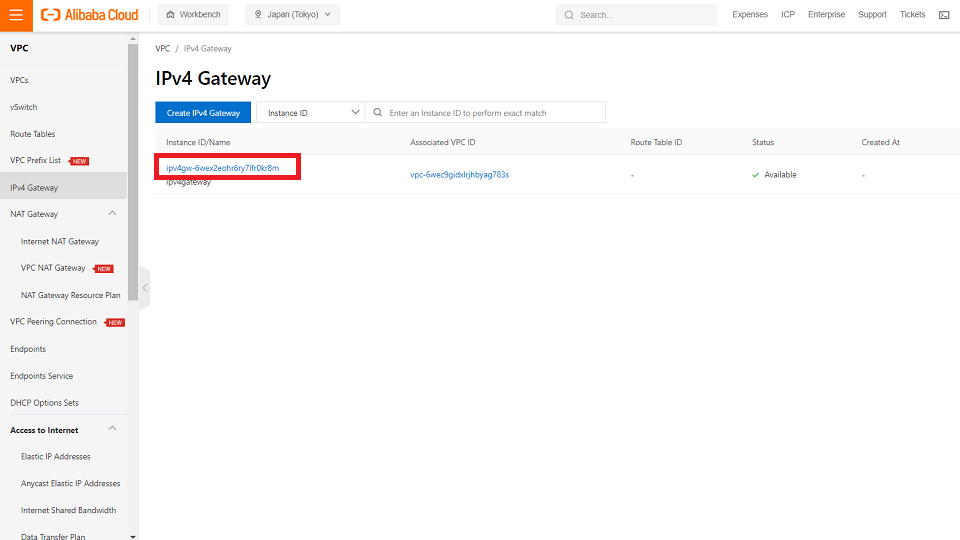
Task: Collapse the sidebar with the handle arrow
Action: point(144,288)
